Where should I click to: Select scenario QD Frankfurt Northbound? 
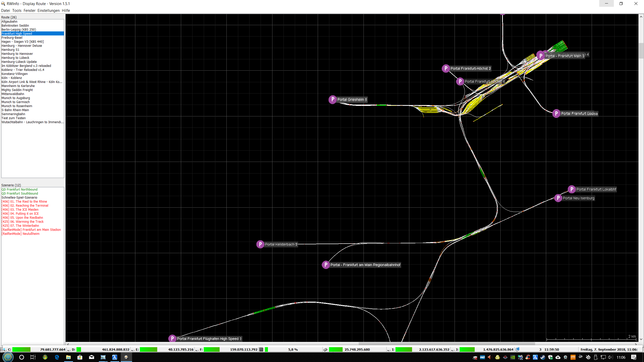19,190
